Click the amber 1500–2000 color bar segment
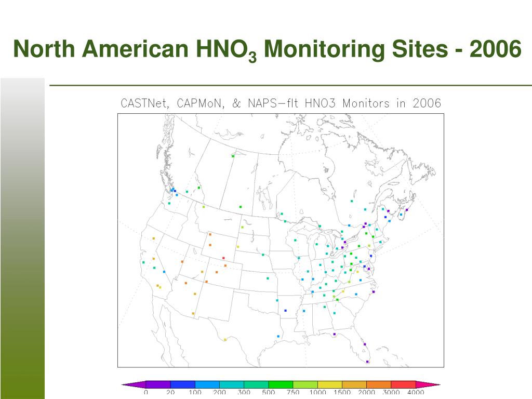The image size is (532, 399). [x=354, y=384]
